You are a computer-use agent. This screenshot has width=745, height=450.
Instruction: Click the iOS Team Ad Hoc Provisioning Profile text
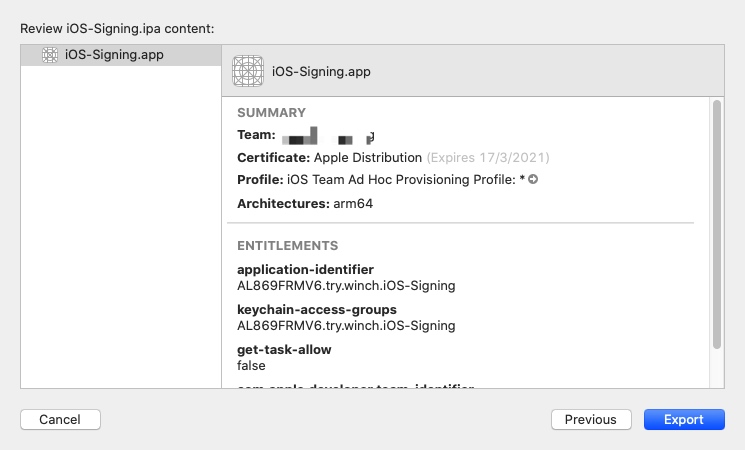pyautogui.click(x=401, y=180)
